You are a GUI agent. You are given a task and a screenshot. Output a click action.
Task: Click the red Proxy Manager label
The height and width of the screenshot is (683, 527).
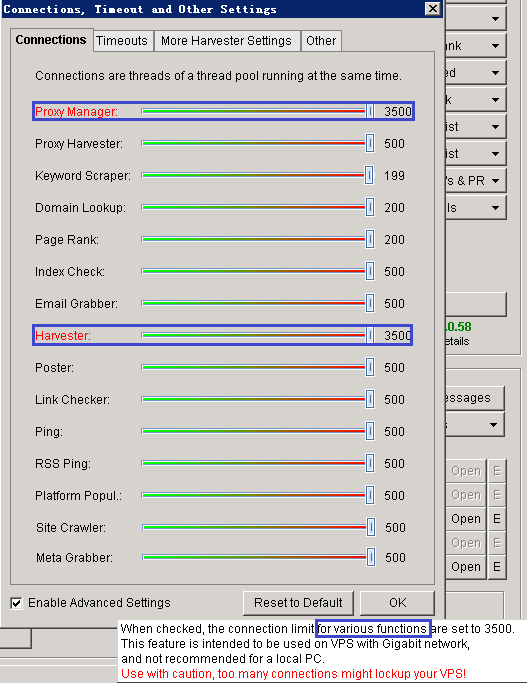[76, 112]
